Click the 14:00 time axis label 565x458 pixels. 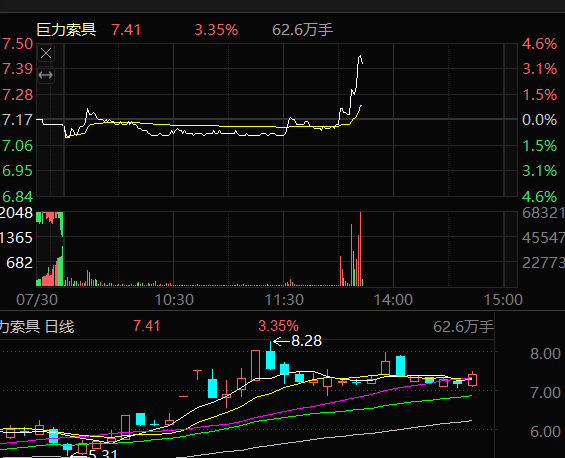tap(393, 299)
